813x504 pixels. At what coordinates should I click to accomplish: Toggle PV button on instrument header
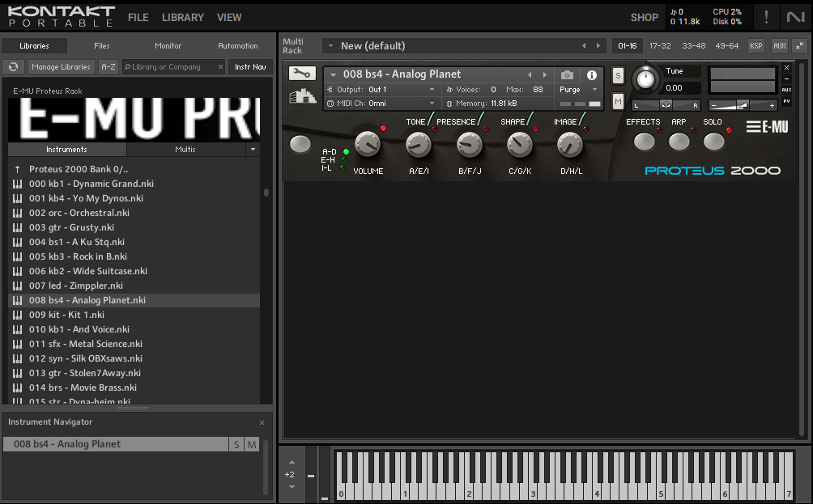point(786,101)
